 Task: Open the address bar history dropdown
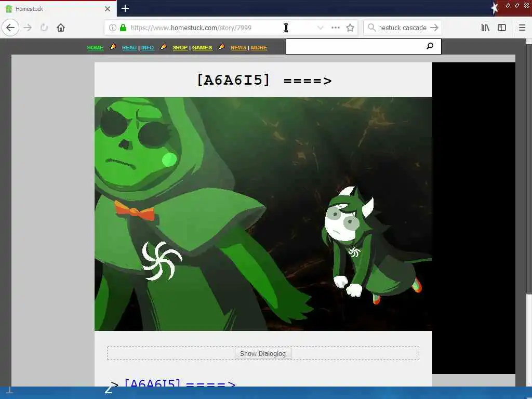coord(320,28)
